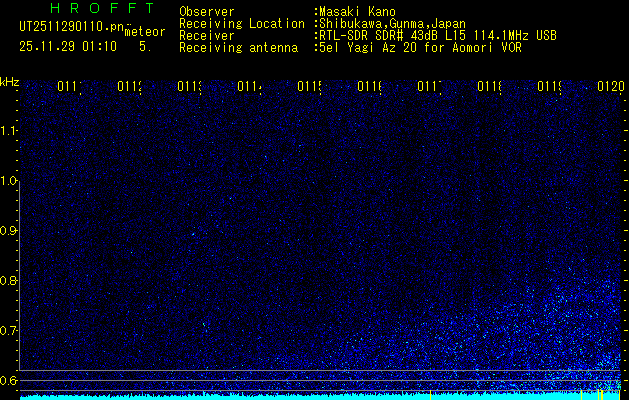Click the 1.1 kHz frequency axis label

[8, 131]
